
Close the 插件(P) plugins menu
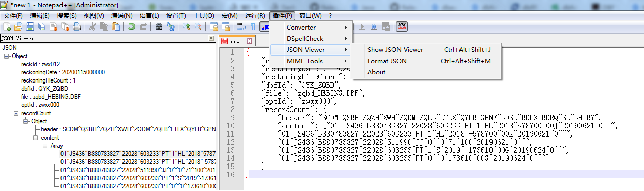click(x=282, y=16)
